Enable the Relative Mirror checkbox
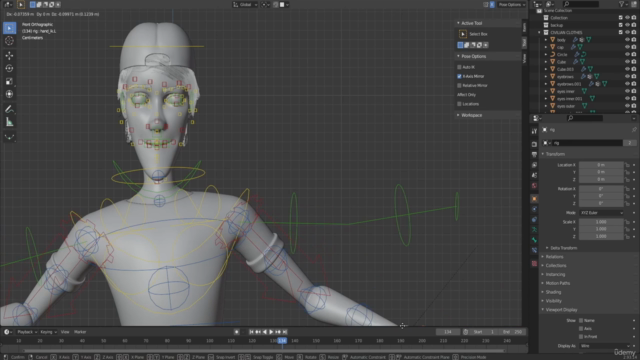640x360 pixels. pos(459,86)
